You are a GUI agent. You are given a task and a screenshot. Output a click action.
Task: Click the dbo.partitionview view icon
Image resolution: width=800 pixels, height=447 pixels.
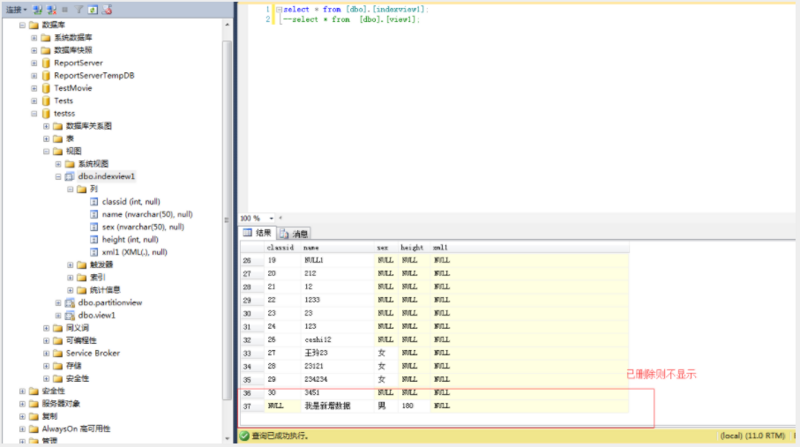70,303
